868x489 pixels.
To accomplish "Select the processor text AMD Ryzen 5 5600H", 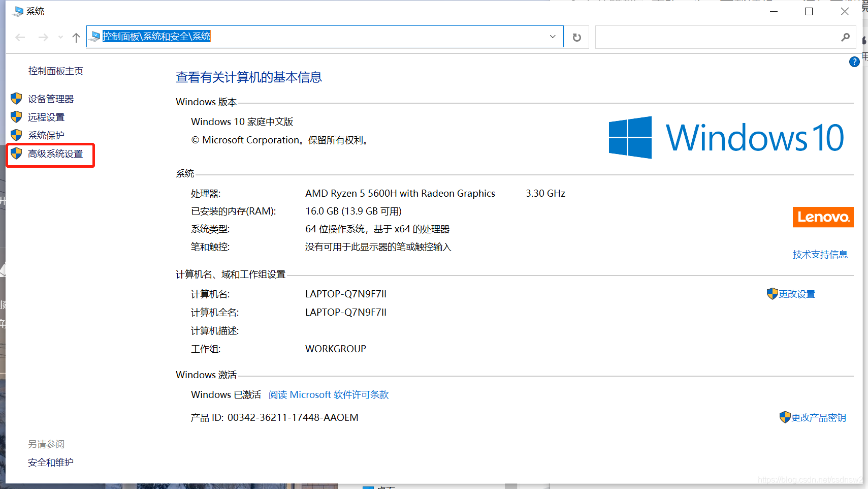I will (400, 193).
